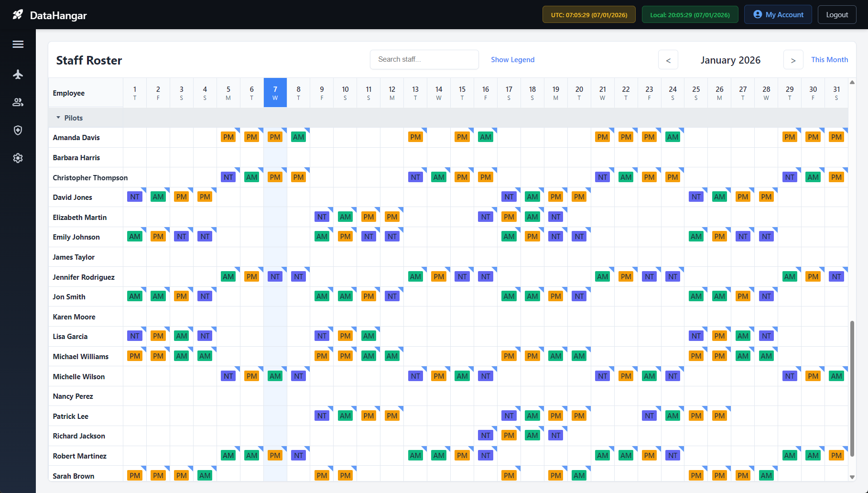Click the Show Legend link
The image size is (868, 493).
[x=512, y=60]
